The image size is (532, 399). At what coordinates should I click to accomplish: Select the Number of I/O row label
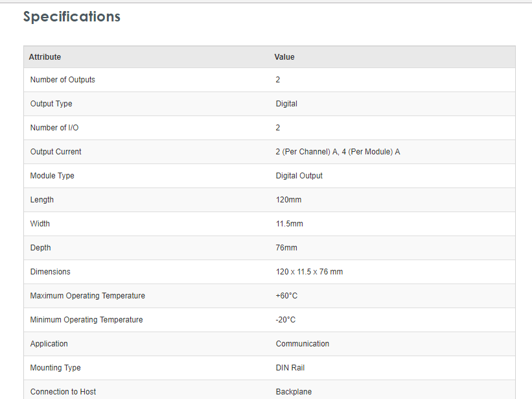pyautogui.click(x=54, y=128)
